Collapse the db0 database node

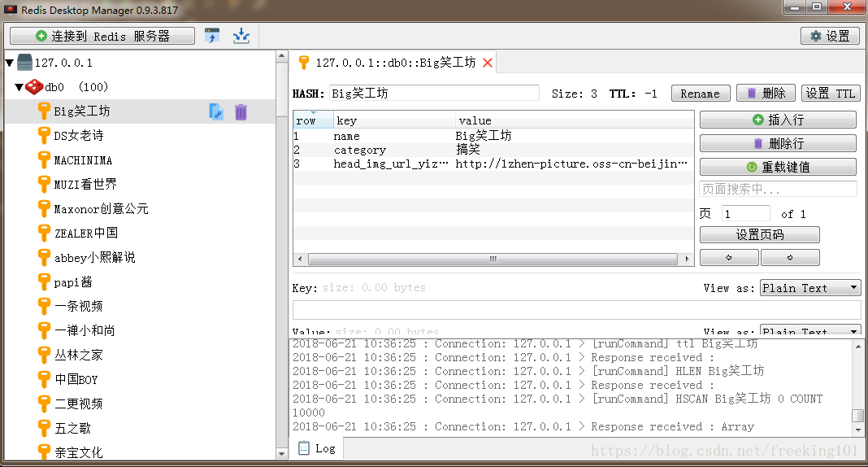click(20, 87)
